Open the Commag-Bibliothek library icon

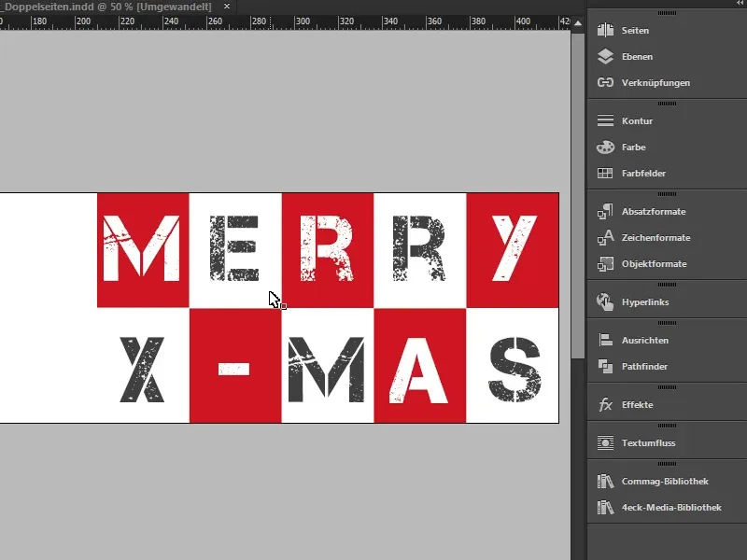pos(605,481)
